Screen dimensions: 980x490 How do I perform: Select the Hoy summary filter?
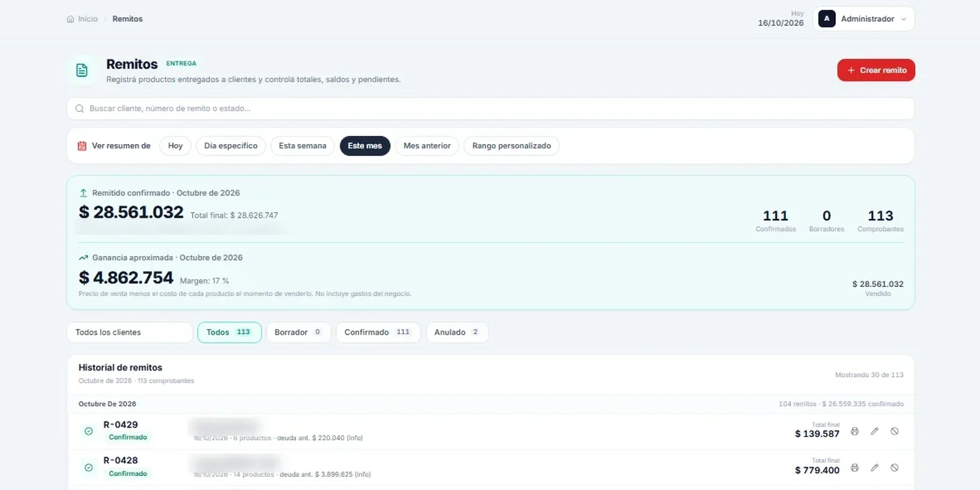[175, 146]
